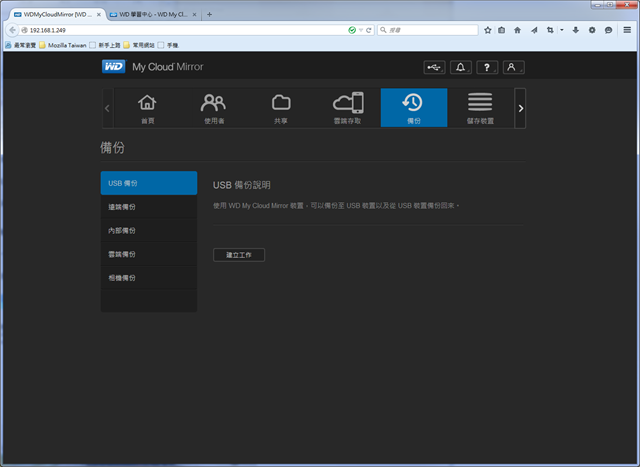Screen dimensions: 640x467
Task: Select USB 備份 in sidebar
Action: tap(149, 183)
